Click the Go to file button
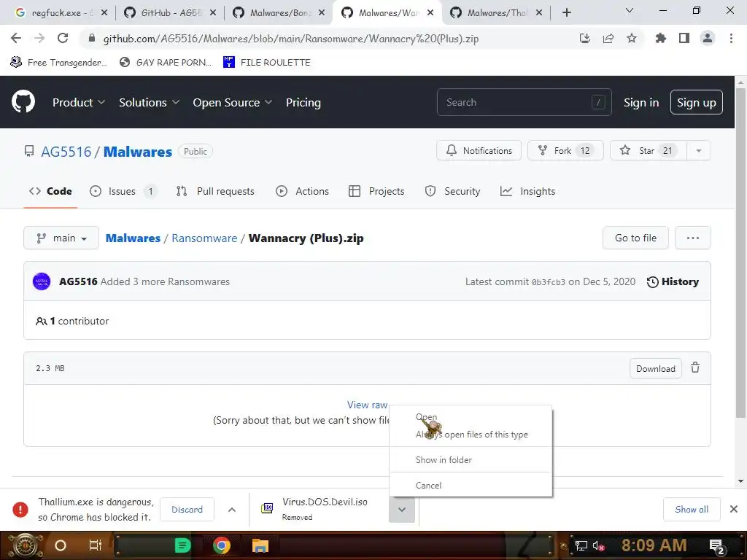 pos(635,238)
